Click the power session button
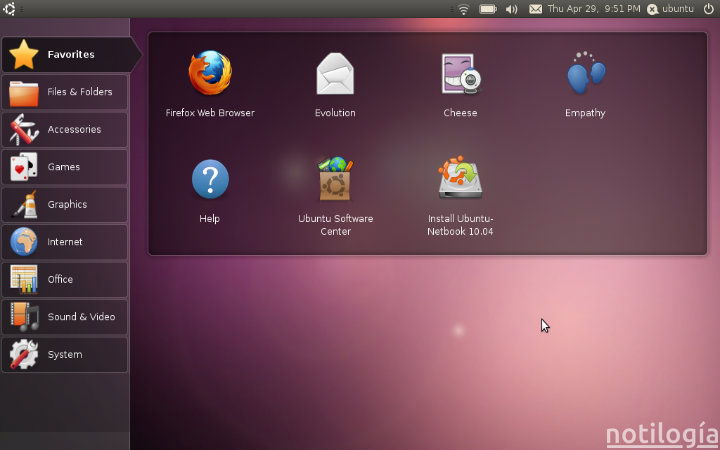Screen dimensions: 720x450 pos(709,9)
